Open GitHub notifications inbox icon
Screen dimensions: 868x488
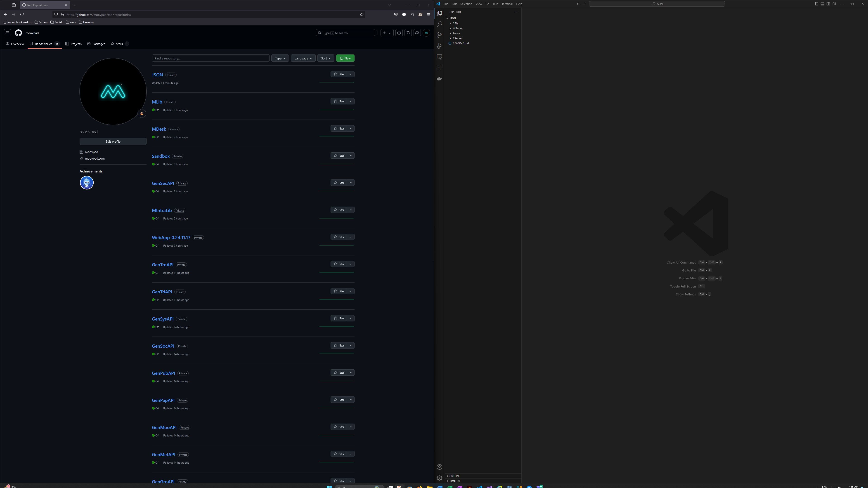[x=417, y=33]
